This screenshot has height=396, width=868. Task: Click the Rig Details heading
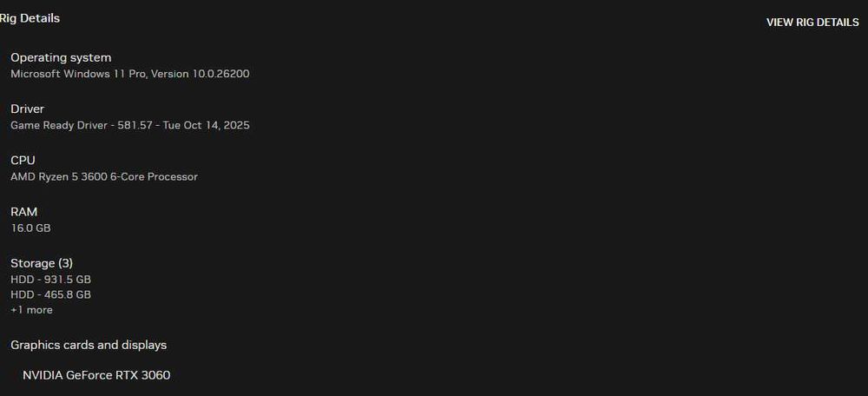[x=30, y=18]
